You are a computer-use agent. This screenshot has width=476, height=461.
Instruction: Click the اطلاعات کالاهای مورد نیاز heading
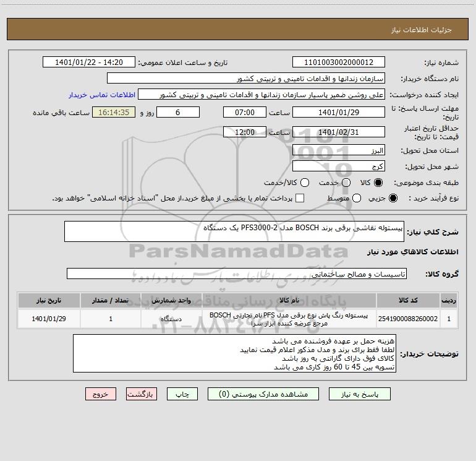(x=413, y=252)
